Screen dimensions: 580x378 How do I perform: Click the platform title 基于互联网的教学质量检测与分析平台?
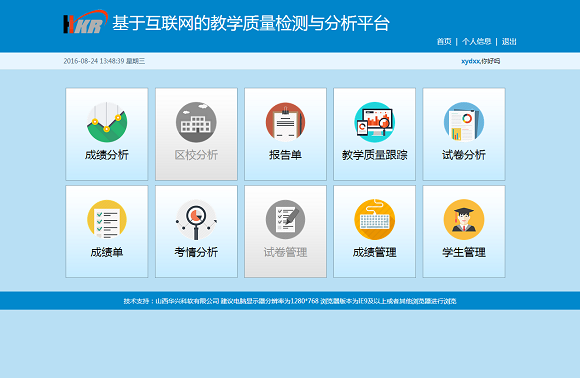[251, 23]
